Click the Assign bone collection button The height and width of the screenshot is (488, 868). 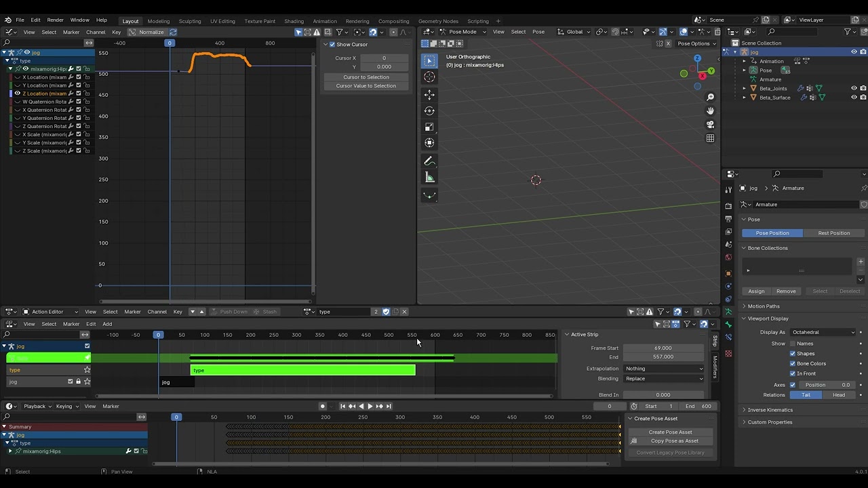pyautogui.click(x=756, y=291)
